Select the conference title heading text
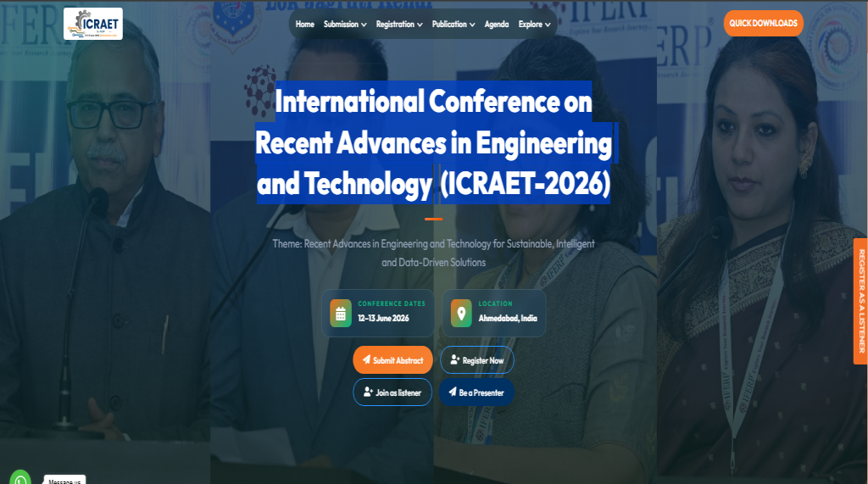 pos(433,143)
